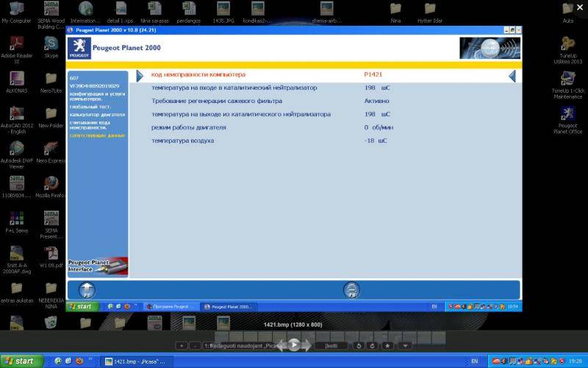Click 'калькулятор двигателя' in the left panel
588x368 pixels.
[91, 115]
